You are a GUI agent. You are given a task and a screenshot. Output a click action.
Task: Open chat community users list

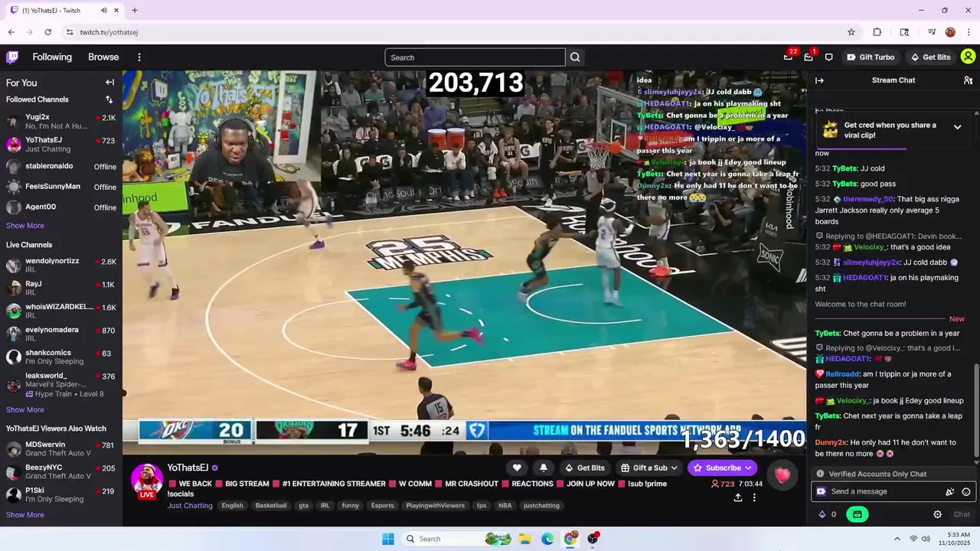click(x=968, y=80)
